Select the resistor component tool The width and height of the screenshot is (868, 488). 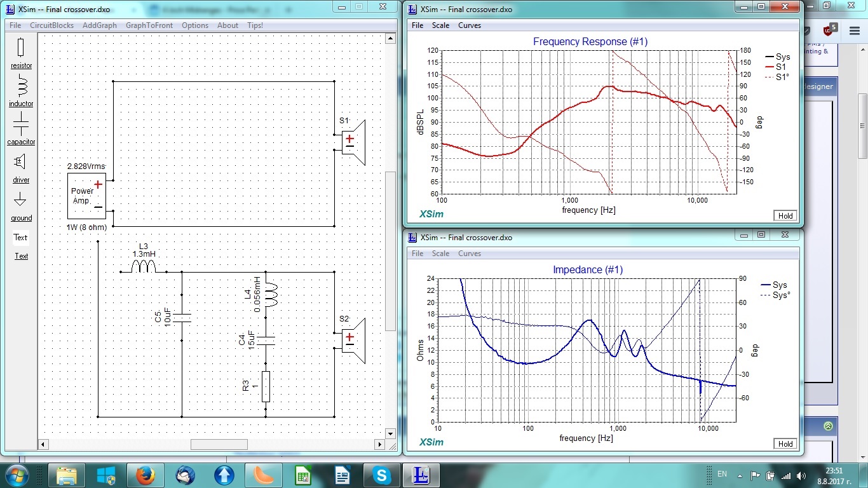pyautogui.click(x=21, y=53)
